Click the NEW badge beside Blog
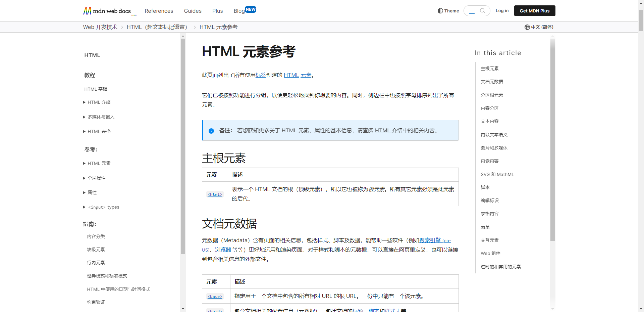Viewport: 644px width, 312px height. point(251,9)
